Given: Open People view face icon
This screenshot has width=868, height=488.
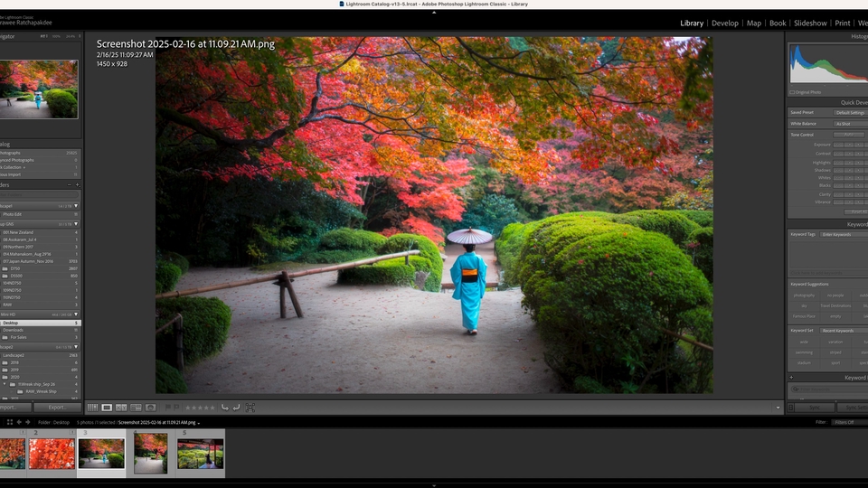Looking at the screenshot, I should (150, 408).
